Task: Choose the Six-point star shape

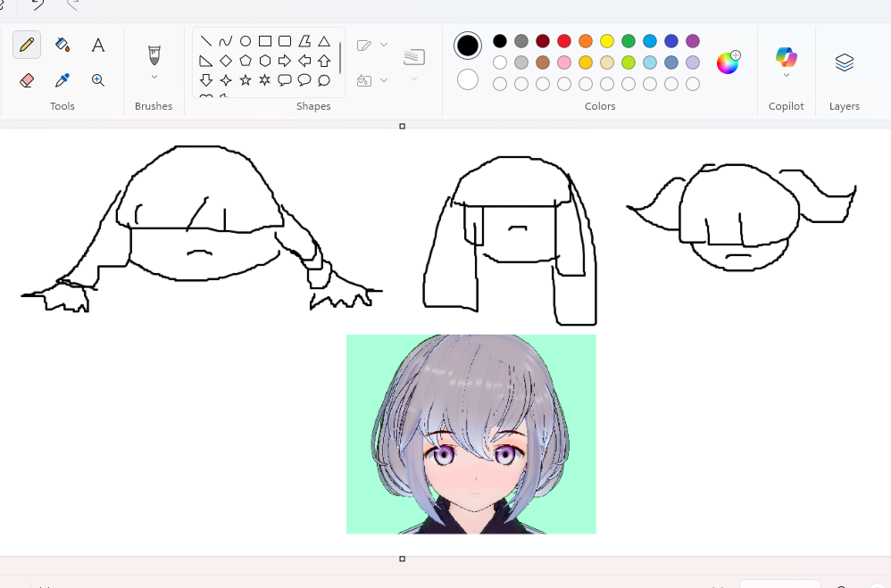Action: [265, 80]
